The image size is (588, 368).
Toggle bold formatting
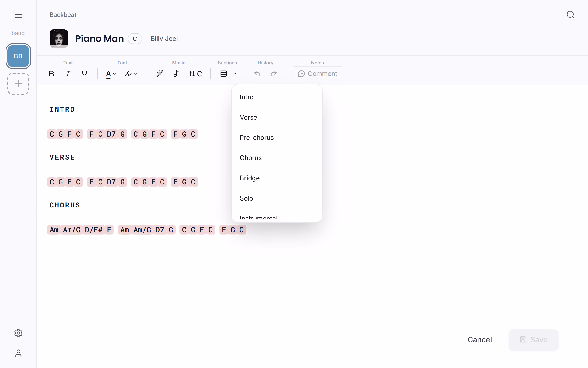pos(51,74)
